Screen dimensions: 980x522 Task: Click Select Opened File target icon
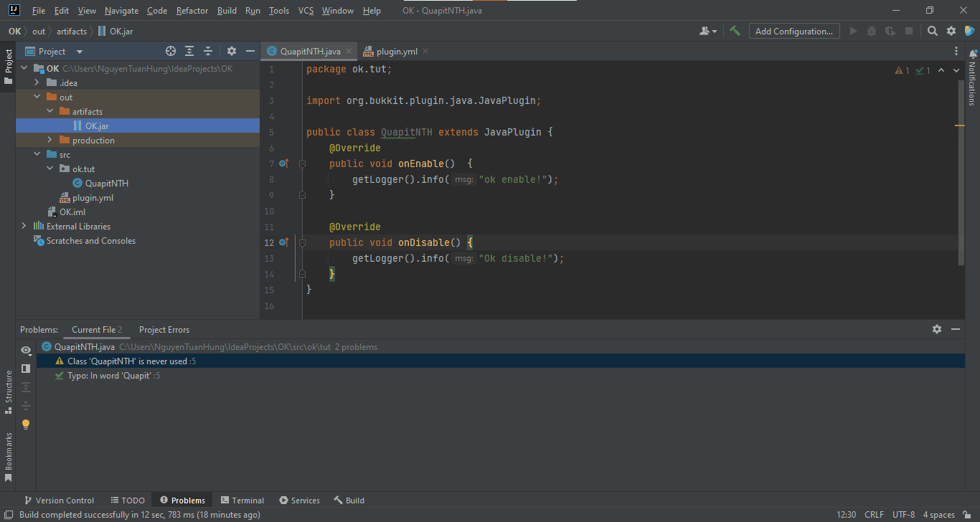[x=171, y=51]
